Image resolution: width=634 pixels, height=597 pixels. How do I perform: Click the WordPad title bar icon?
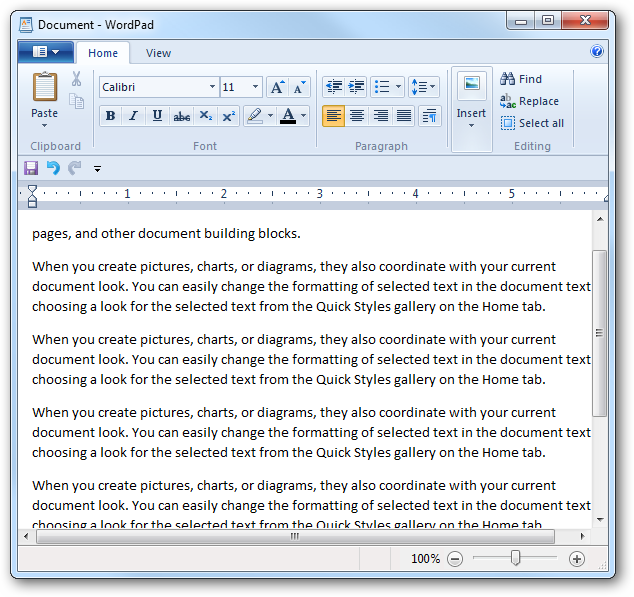coord(26,25)
